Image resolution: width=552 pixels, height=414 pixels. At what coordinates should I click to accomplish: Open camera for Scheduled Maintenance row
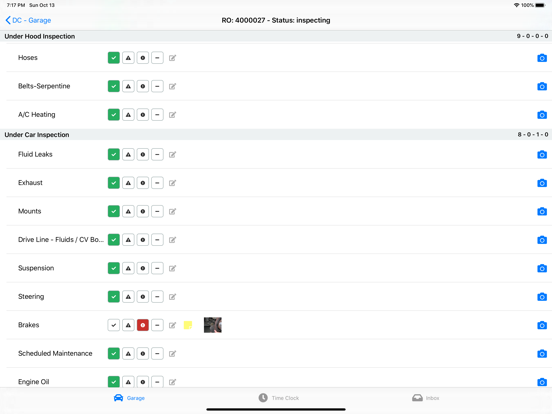pos(542,353)
